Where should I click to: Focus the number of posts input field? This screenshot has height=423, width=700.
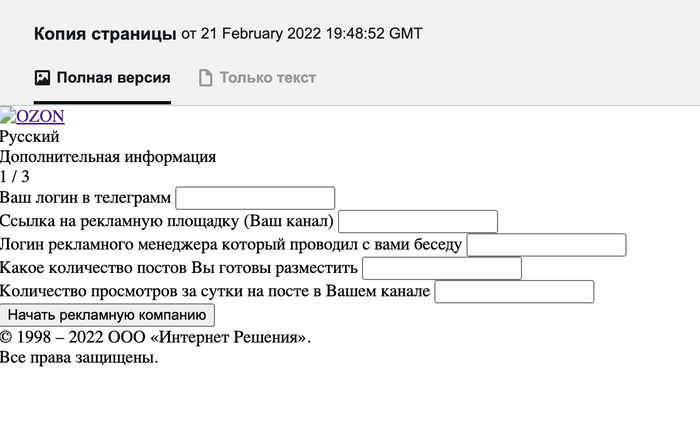pos(442,268)
